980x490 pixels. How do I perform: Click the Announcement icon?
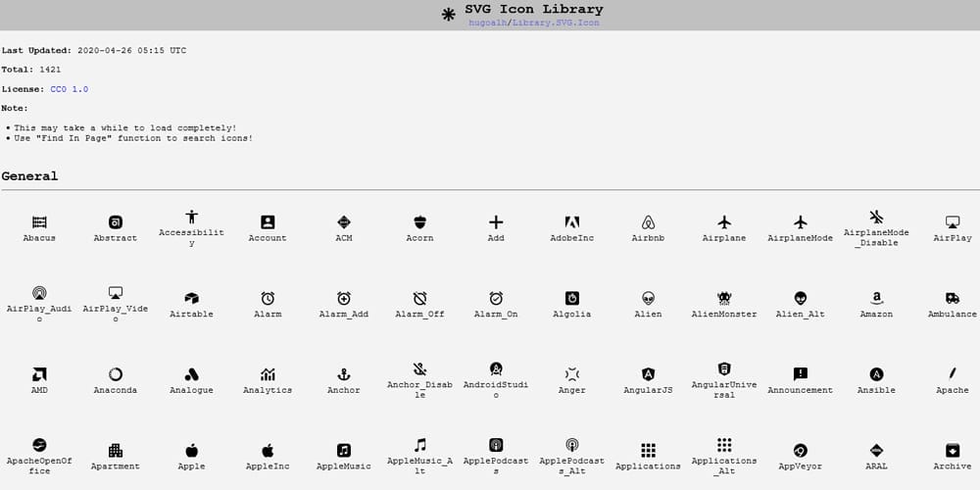tap(801, 374)
